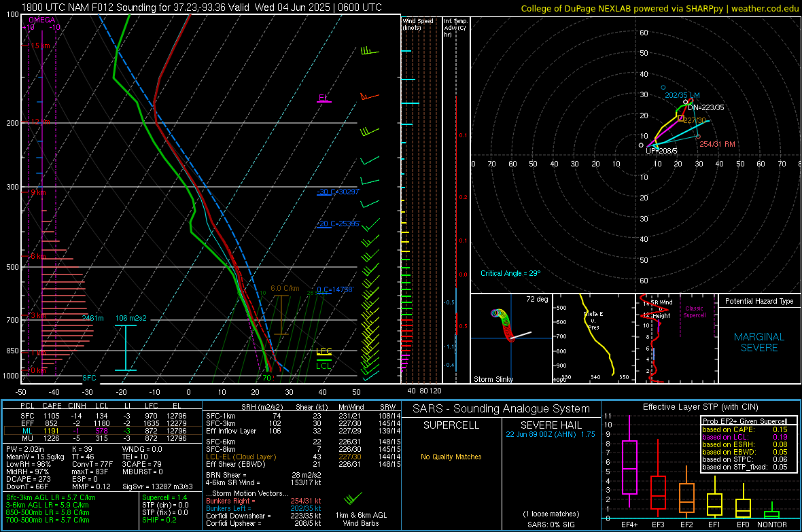Open the weather.cod.edu credit text

coord(765,8)
